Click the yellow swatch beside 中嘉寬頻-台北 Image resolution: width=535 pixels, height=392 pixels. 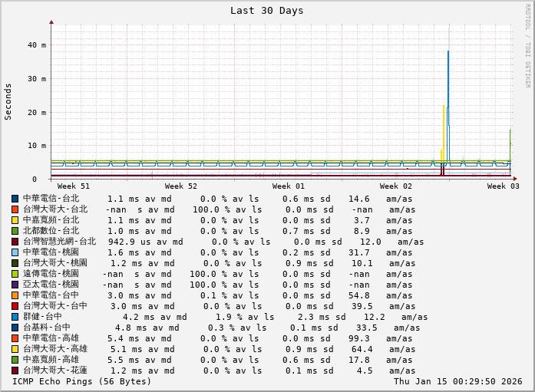pos(15,220)
